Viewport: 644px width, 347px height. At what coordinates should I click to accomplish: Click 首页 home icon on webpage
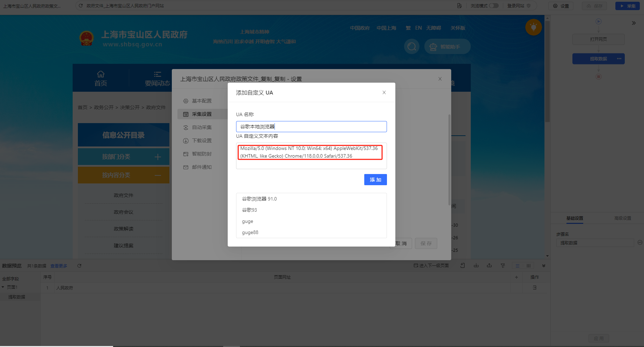click(x=101, y=74)
